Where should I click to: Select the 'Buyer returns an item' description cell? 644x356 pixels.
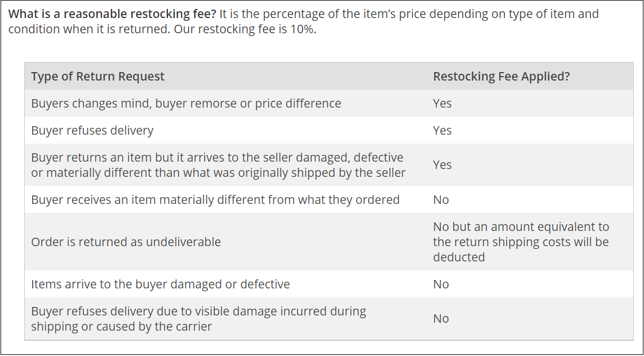[218, 165]
